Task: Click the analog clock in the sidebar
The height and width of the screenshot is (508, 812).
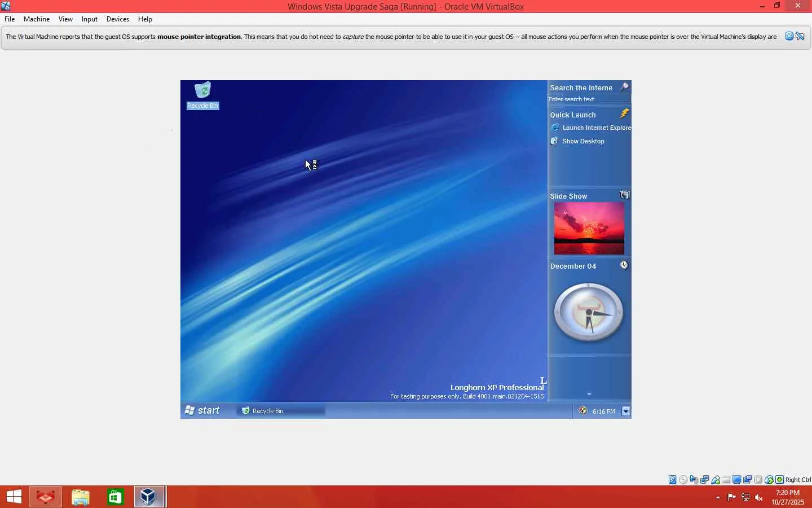Action: coord(589,312)
